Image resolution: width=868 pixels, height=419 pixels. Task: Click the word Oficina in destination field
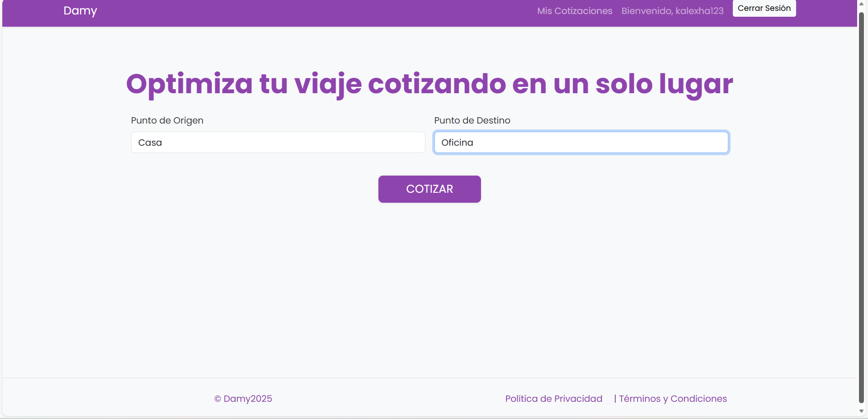pos(457,143)
